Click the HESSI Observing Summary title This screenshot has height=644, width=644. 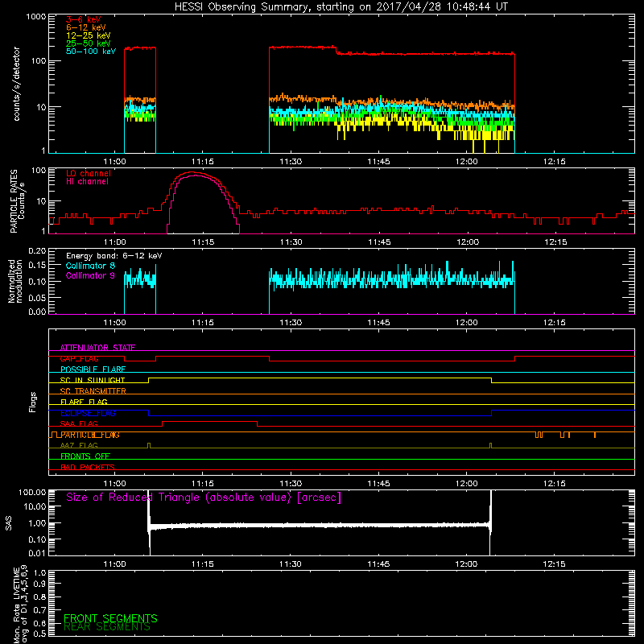pyautogui.click(x=341, y=7)
